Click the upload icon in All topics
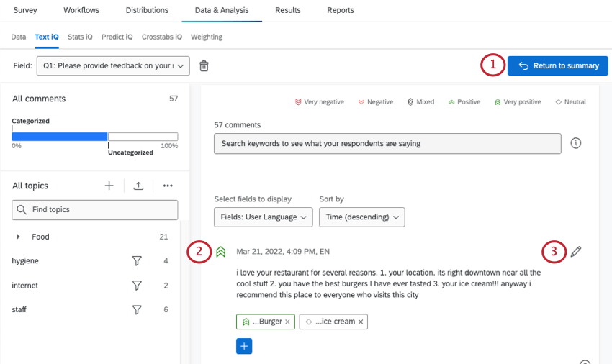Viewport: 612px width, 364px height. pyautogui.click(x=138, y=186)
